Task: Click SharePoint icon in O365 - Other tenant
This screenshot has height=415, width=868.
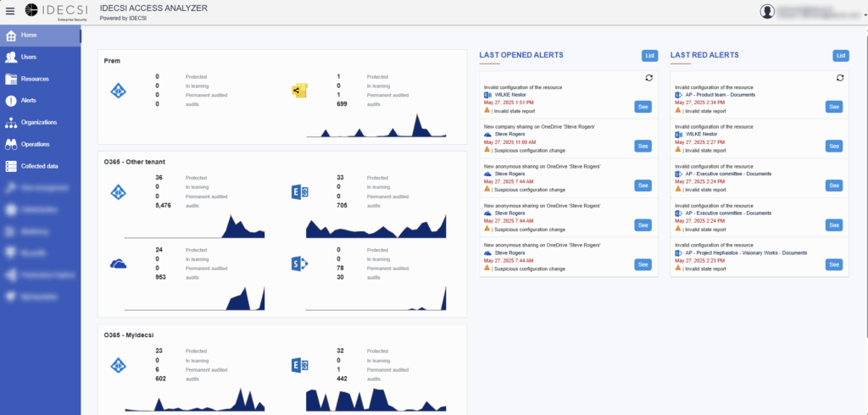Action: tap(299, 264)
